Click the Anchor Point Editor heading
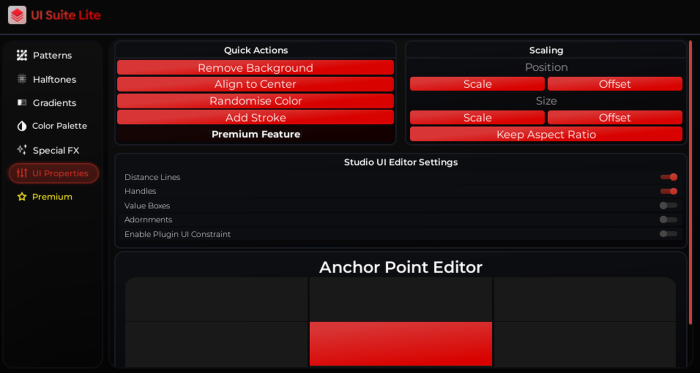Image resolution: width=700 pixels, height=373 pixels. tap(401, 267)
